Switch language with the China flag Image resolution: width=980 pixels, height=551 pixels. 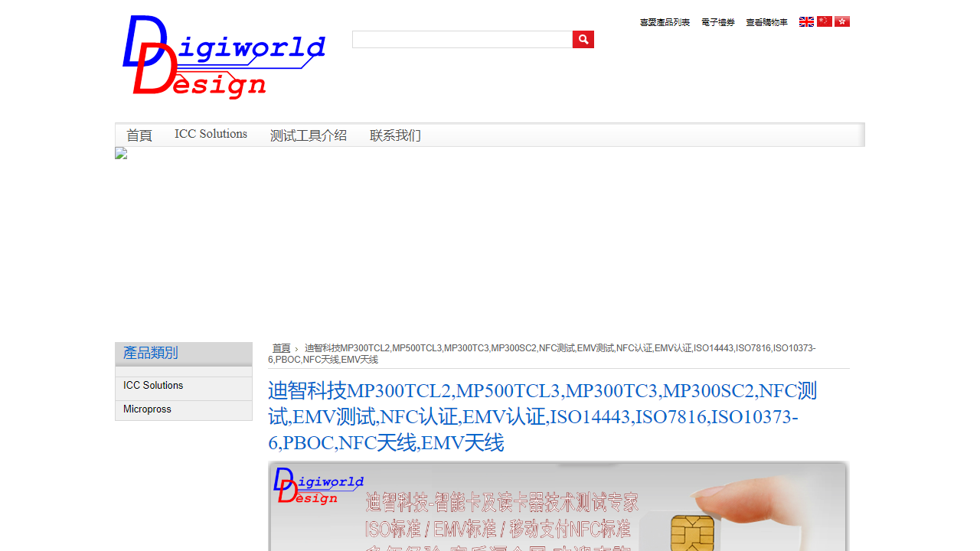[x=825, y=21]
